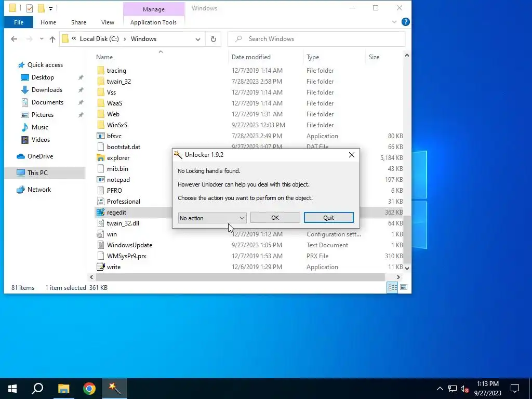Click the horizontal scrollbar of file list
Image resolution: width=532 pixels, height=399 pixels.
tap(240, 277)
